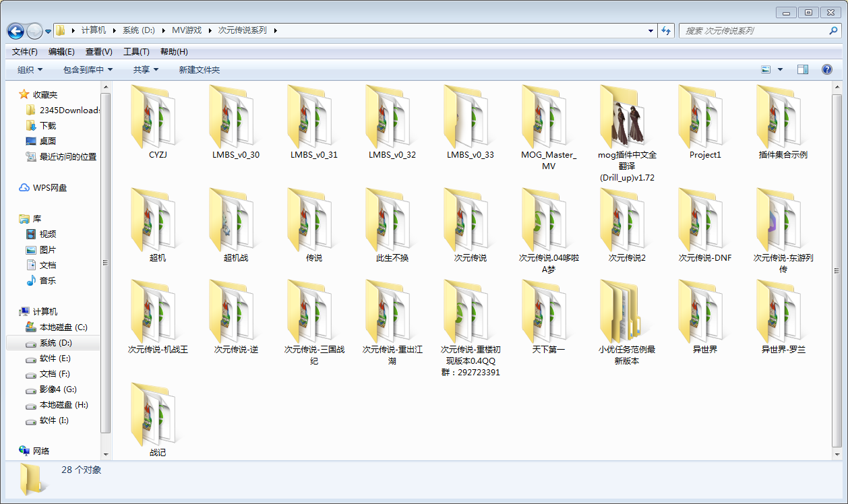Select the 战记 folder icon
Image resolution: width=848 pixels, height=504 pixels.
[x=157, y=414]
